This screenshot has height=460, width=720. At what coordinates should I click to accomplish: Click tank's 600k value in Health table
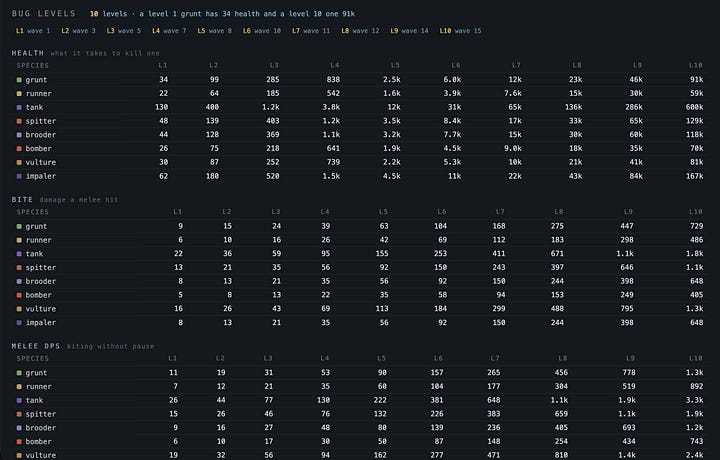tap(694, 107)
